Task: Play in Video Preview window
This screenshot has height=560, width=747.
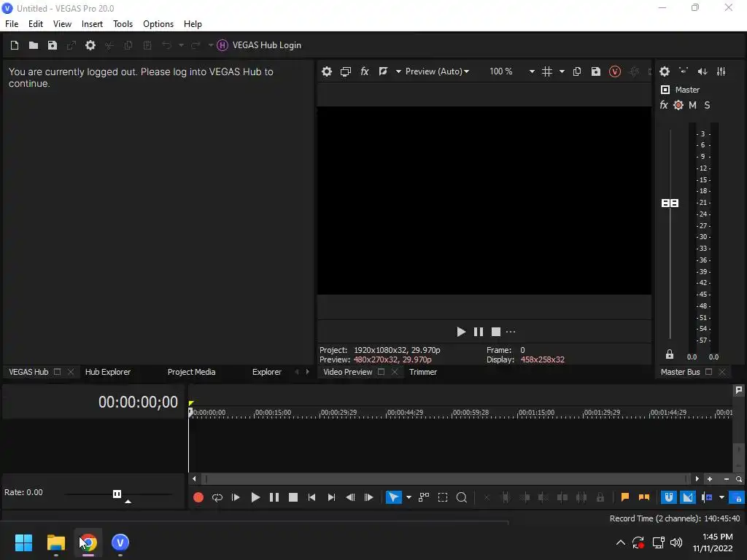Action: pyautogui.click(x=461, y=332)
